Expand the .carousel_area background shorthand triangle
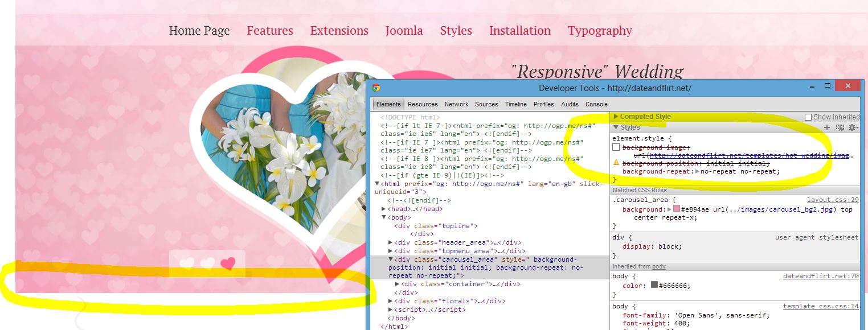 (x=670, y=209)
